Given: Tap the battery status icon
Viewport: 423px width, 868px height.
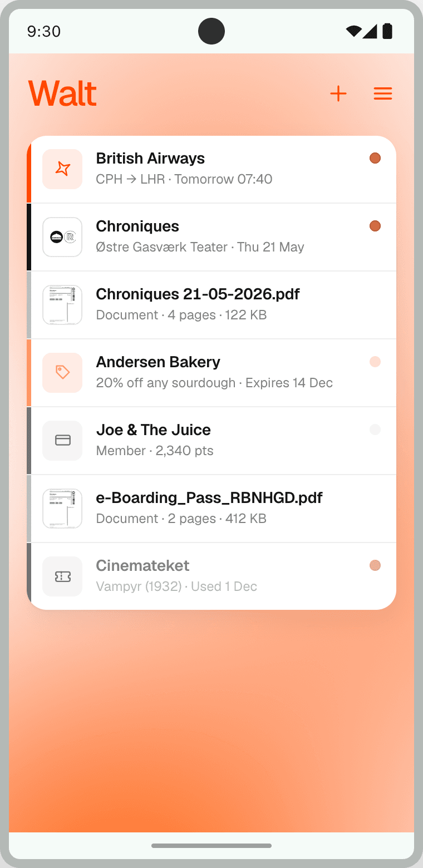Looking at the screenshot, I should coord(387,31).
